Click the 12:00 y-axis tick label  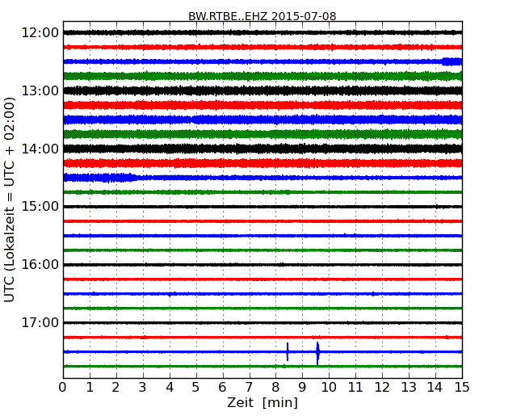[40, 32]
